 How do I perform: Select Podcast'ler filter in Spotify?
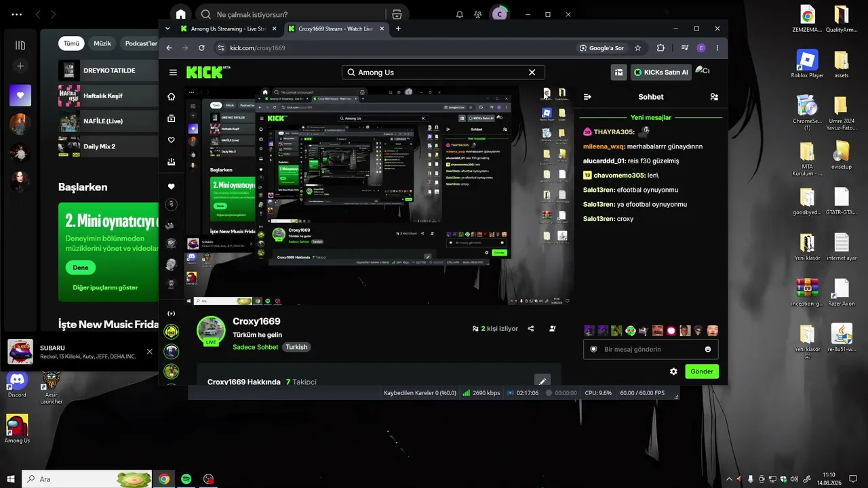click(139, 43)
